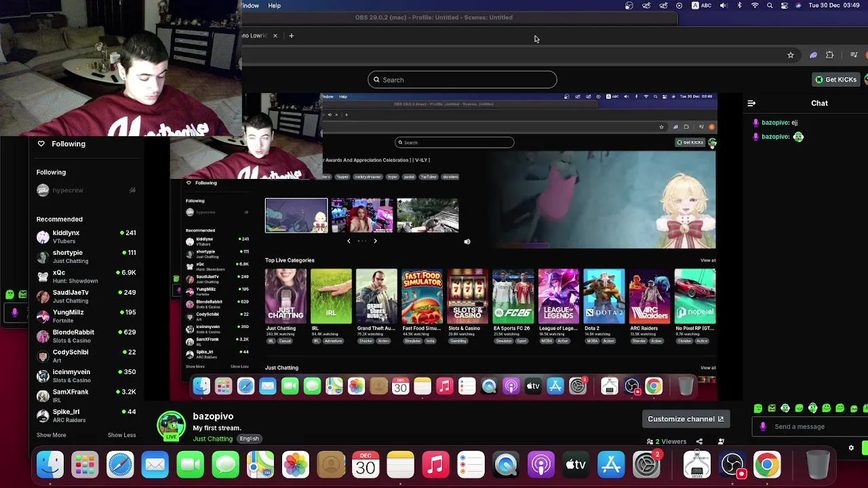The height and width of the screenshot is (488, 868).
Task: Open Messages from the dock
Action: [225, 465]
